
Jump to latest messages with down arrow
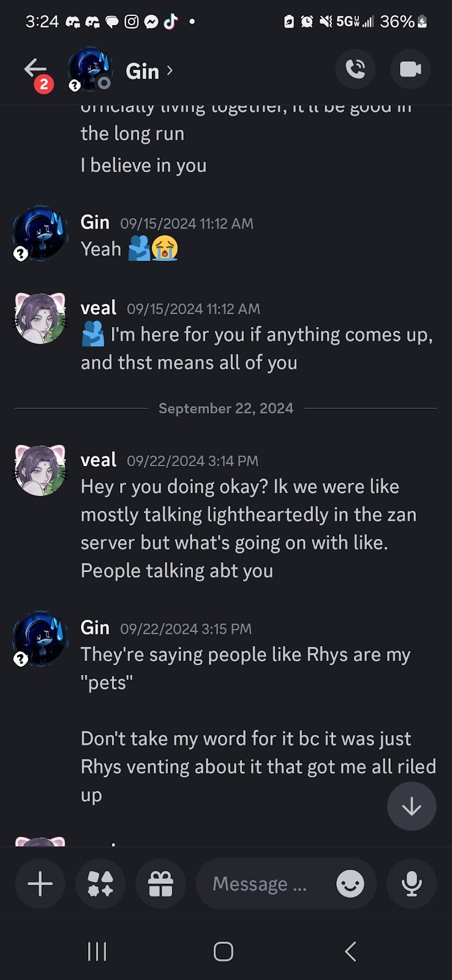point(412,806)
